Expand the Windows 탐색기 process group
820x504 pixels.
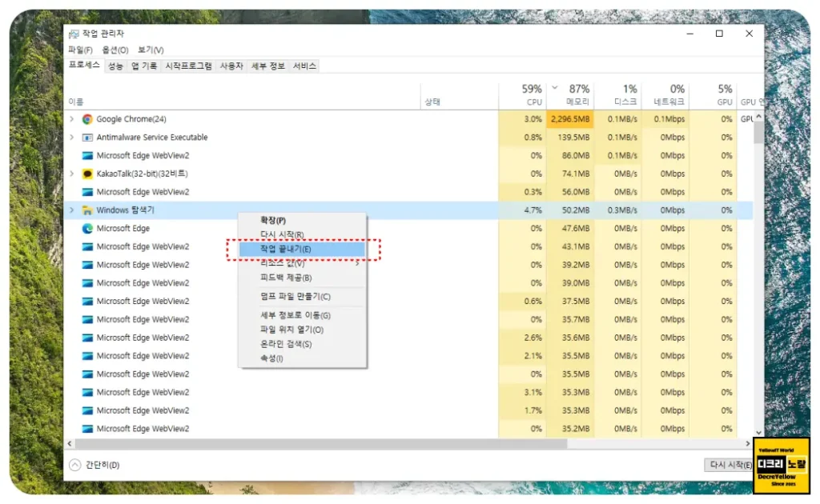tap(71, 210)
